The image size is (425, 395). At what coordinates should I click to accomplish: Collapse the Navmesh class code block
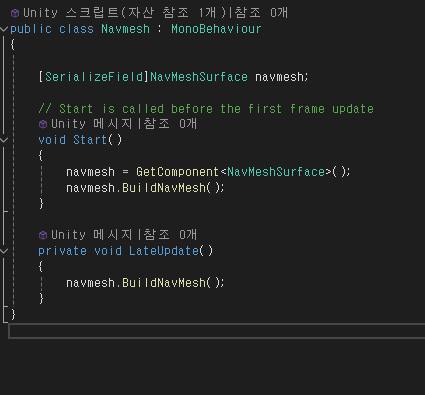4,29
